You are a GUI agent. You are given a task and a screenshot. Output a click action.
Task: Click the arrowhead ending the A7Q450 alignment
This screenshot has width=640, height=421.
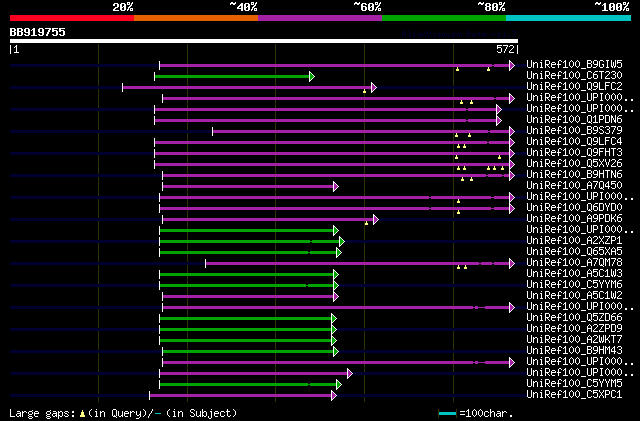(x=336, y=187)
